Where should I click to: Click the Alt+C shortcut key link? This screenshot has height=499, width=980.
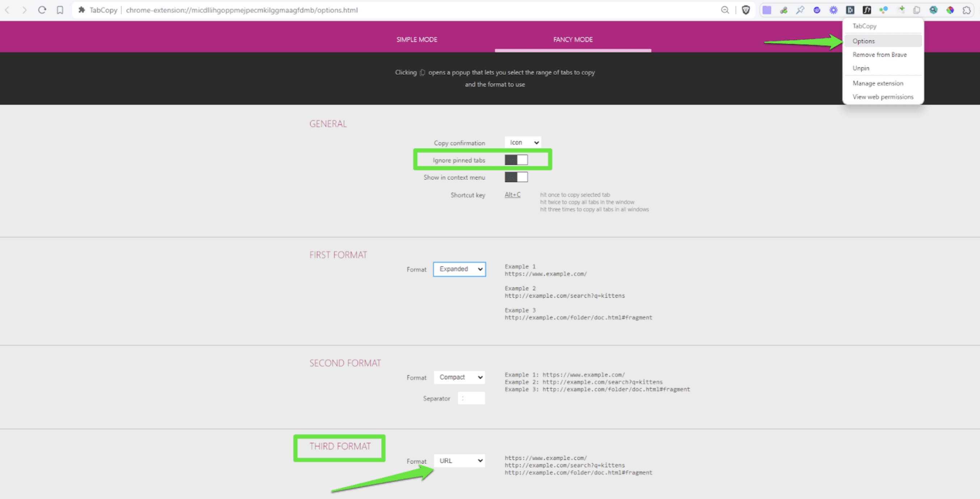(513, 195)
